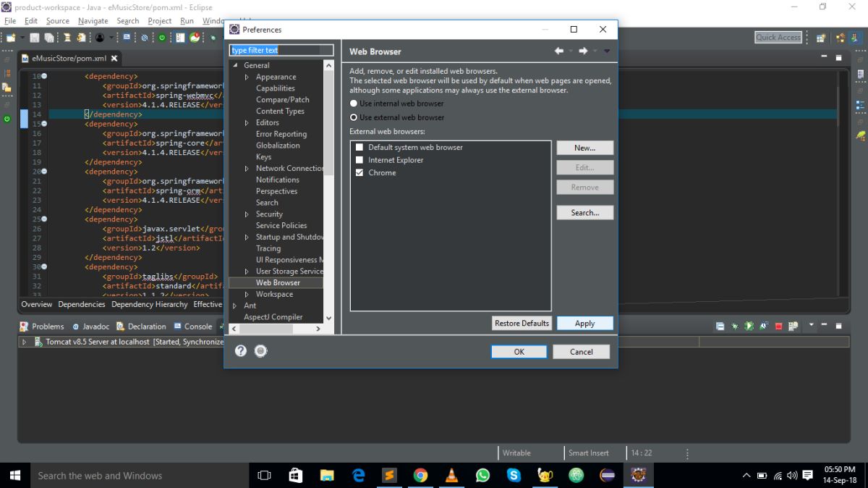Screen dimensions: 868x488
Task: Open the Open Perspective icon near Quick Access
Action: coord(821,38)
